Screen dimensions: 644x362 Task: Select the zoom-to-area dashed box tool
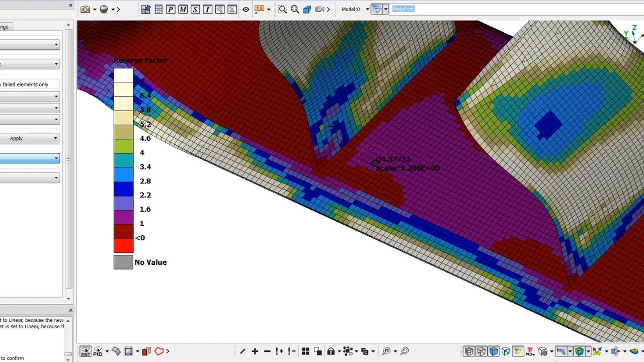[x=283, y=9]
